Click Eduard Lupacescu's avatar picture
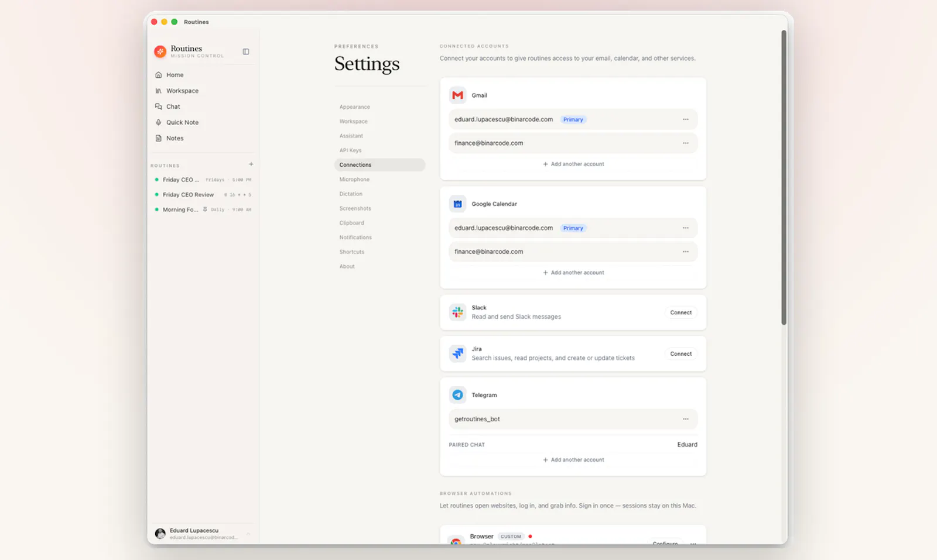 [x=160, y=533]
